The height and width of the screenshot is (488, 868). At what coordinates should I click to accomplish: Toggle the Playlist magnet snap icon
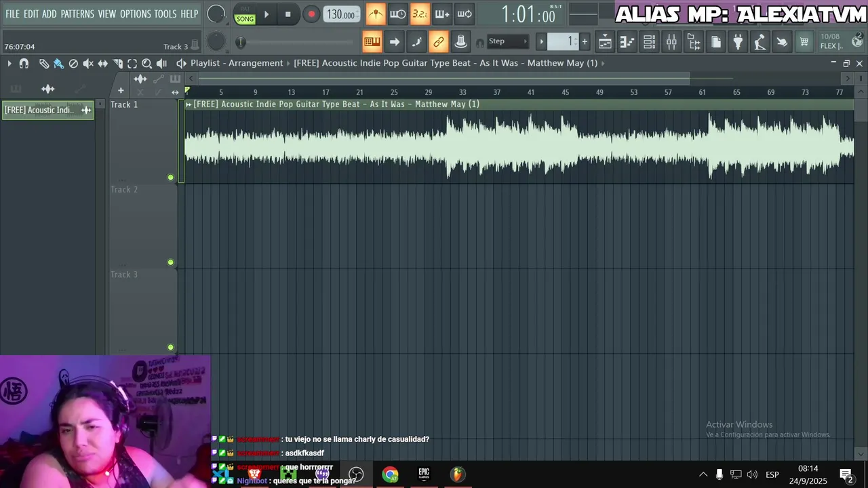pos(24,63)
